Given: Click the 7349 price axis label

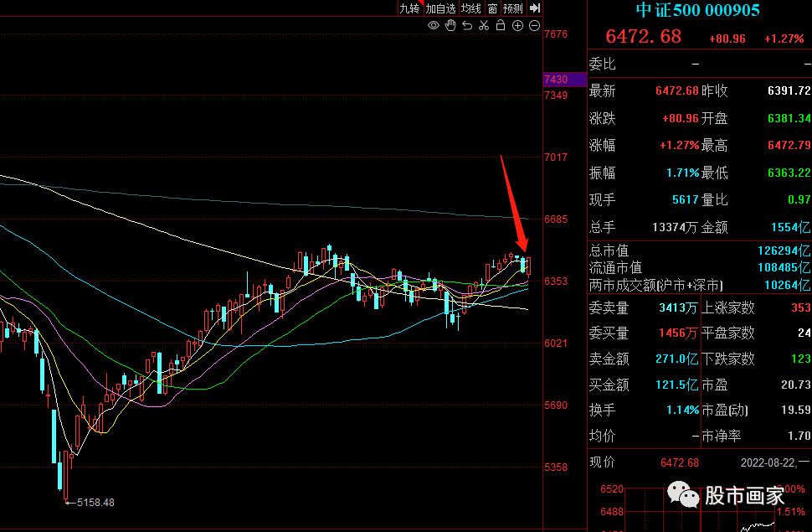Looking at the screenshot, I should 556,96.
